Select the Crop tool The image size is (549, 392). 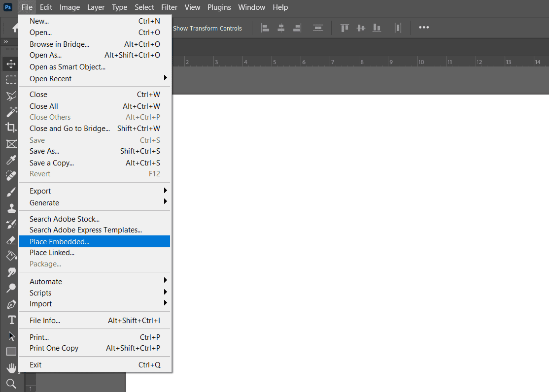(11, 128)
